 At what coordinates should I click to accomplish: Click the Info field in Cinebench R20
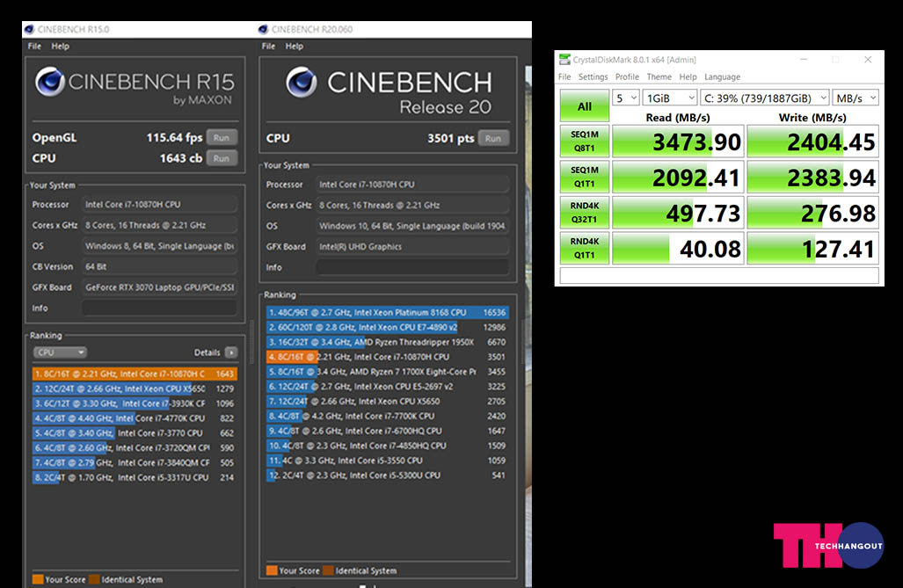pyautogui.click(x=413, y=267)
